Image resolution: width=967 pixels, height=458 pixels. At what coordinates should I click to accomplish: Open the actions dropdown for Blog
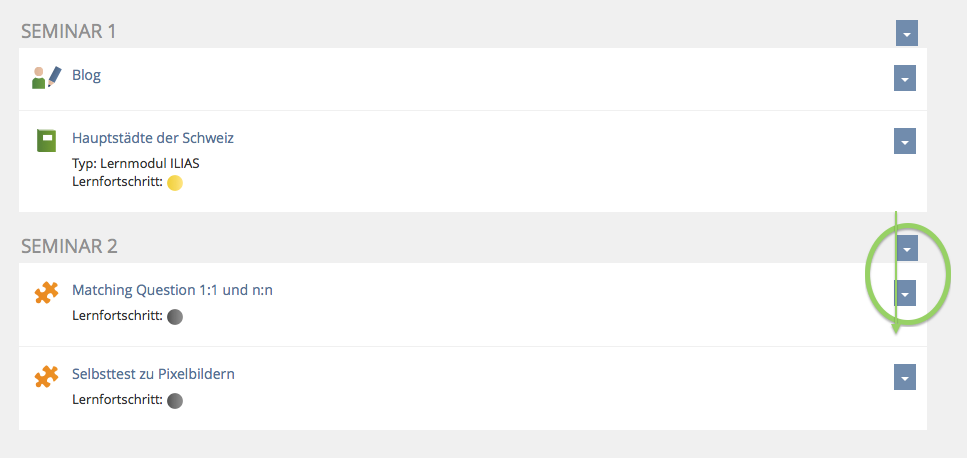[904, 78]
